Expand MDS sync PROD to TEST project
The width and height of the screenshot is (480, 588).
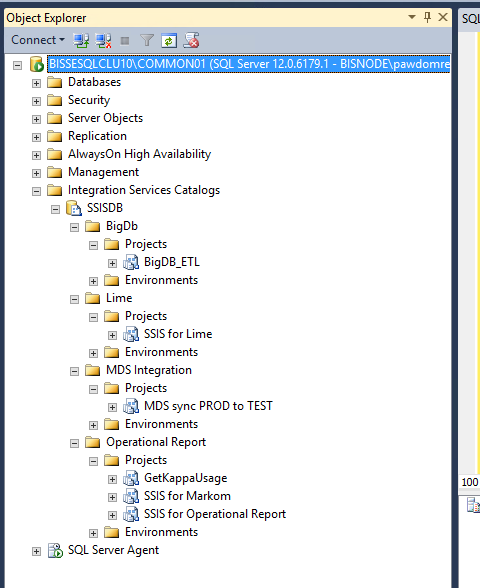tap(112, 407)
